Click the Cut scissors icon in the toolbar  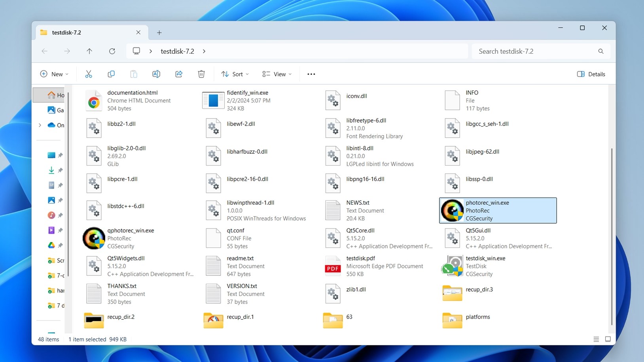[x=88, y=74]
